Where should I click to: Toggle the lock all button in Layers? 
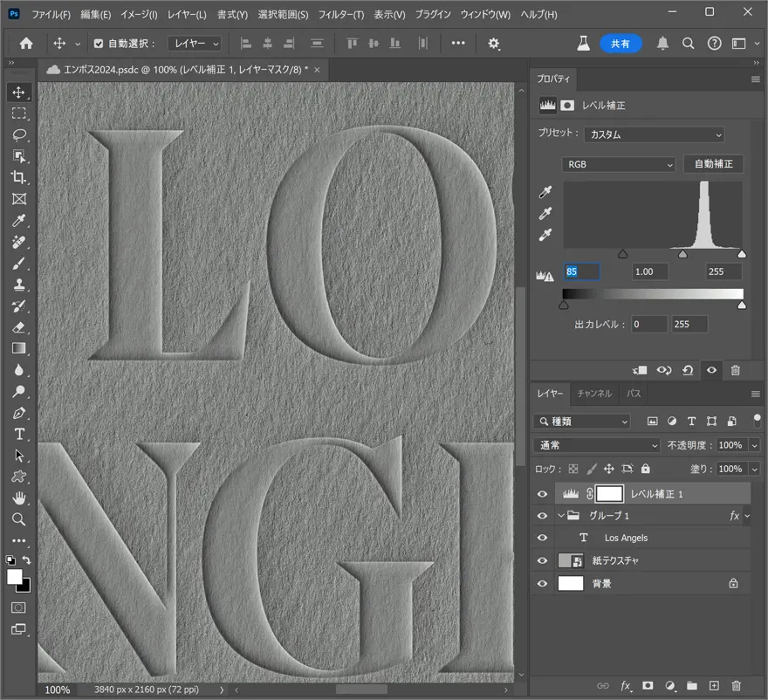pos(646,469)
